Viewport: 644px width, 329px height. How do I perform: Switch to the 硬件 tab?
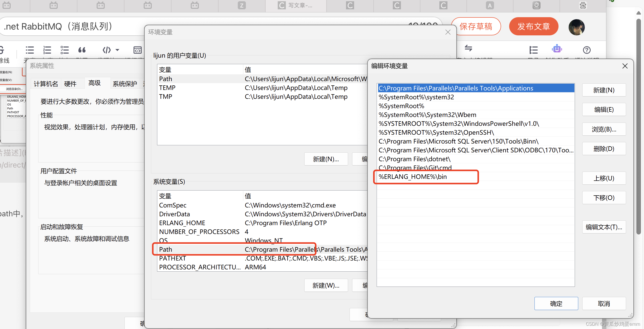70,84
